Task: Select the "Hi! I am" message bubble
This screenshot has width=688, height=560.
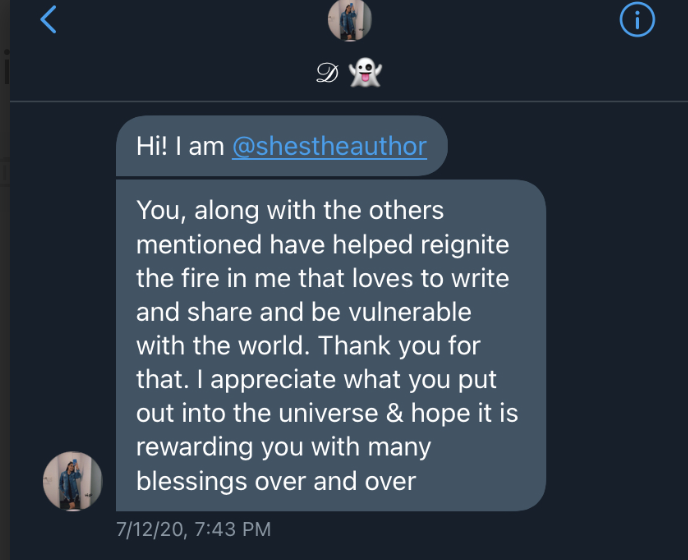Action: coord(281,146)
